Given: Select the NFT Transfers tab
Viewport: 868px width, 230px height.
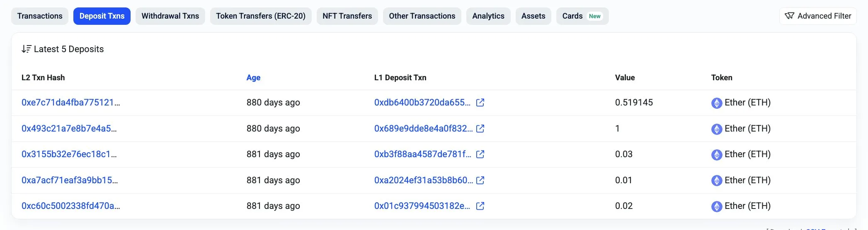Looking at the screenshot, I should click(x=347, y=16).
